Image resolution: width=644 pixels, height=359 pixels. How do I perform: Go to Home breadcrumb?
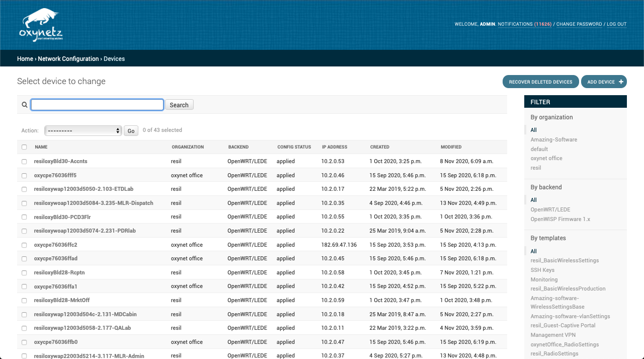[x=25, y=59]
